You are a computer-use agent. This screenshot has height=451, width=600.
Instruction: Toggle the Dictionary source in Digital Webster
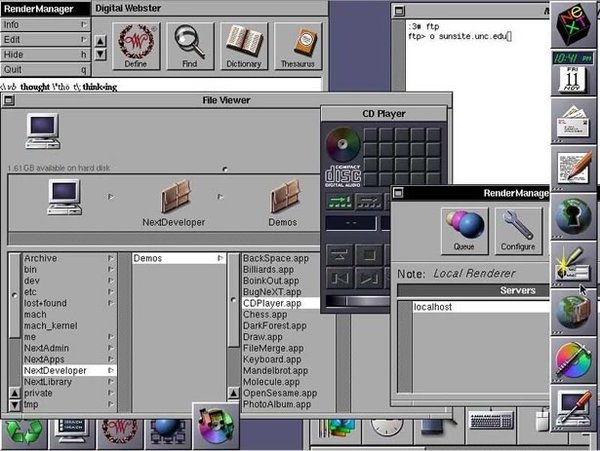coord(243,45)
